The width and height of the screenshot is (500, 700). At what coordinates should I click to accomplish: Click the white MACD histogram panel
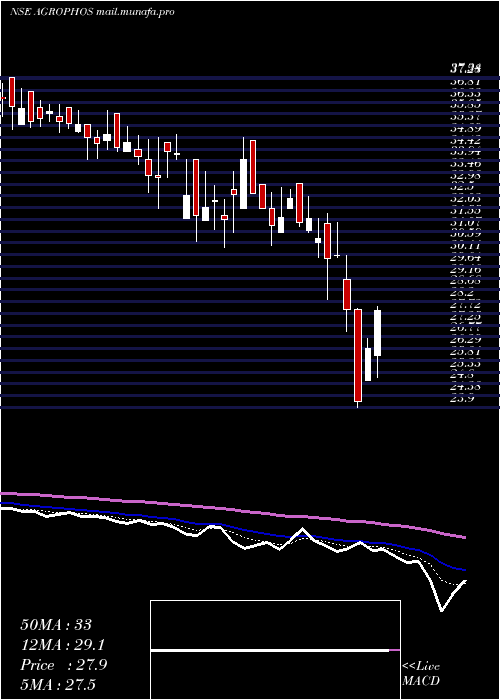275,650
